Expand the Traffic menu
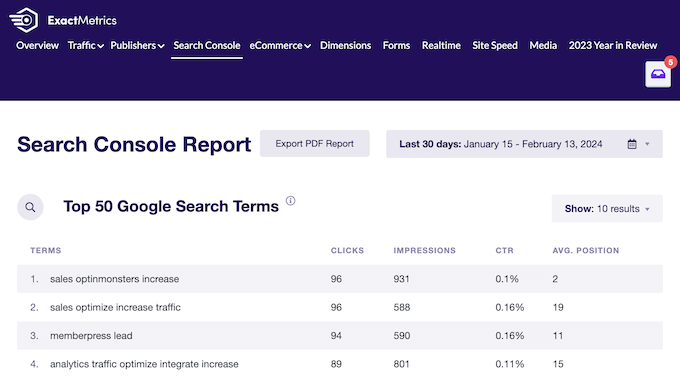Image resolution: width=680 pixels, height=376 pixels. pos(85,46)
